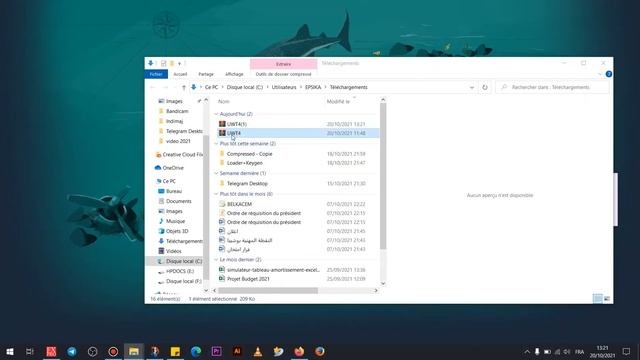Viewport: 640px width, 360px height.
Task: Select the UWT4 file row dated 11:40
Action: point(298,133)
